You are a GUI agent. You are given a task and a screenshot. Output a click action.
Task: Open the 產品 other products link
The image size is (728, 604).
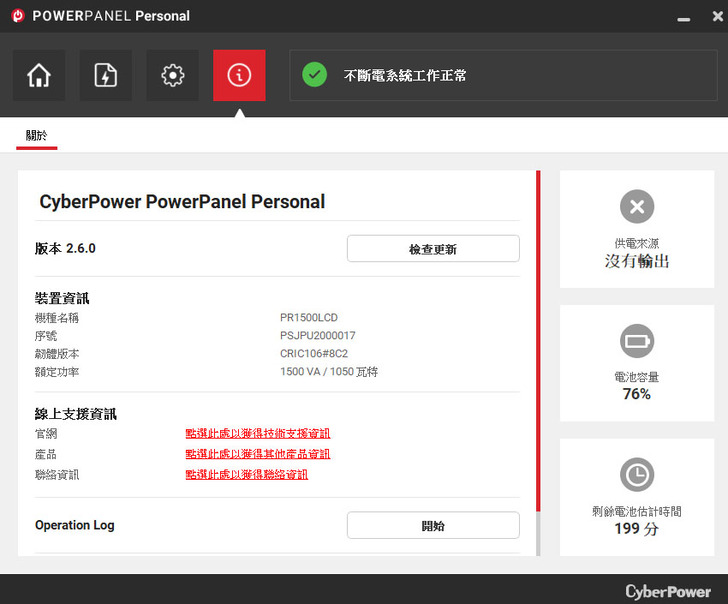tap(257, 454)
